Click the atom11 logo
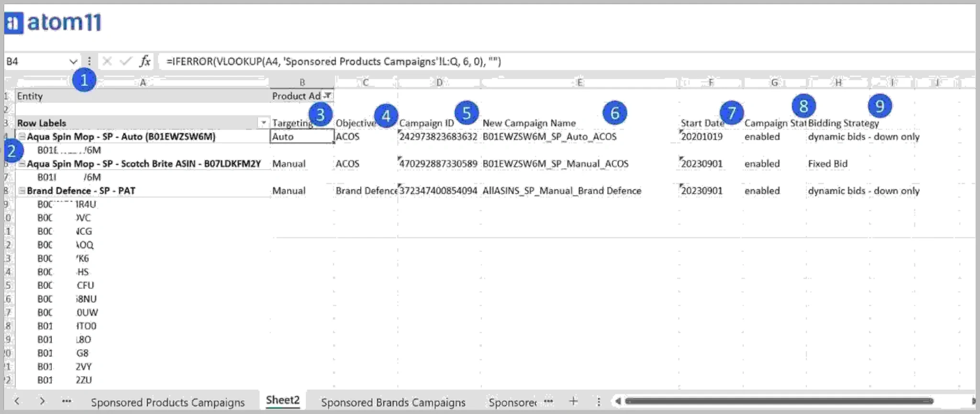 point(53,22)
